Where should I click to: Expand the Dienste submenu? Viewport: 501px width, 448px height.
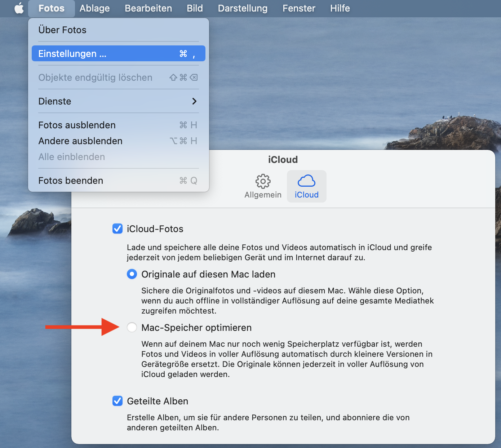pyautogui.click(x=119, y=101)
